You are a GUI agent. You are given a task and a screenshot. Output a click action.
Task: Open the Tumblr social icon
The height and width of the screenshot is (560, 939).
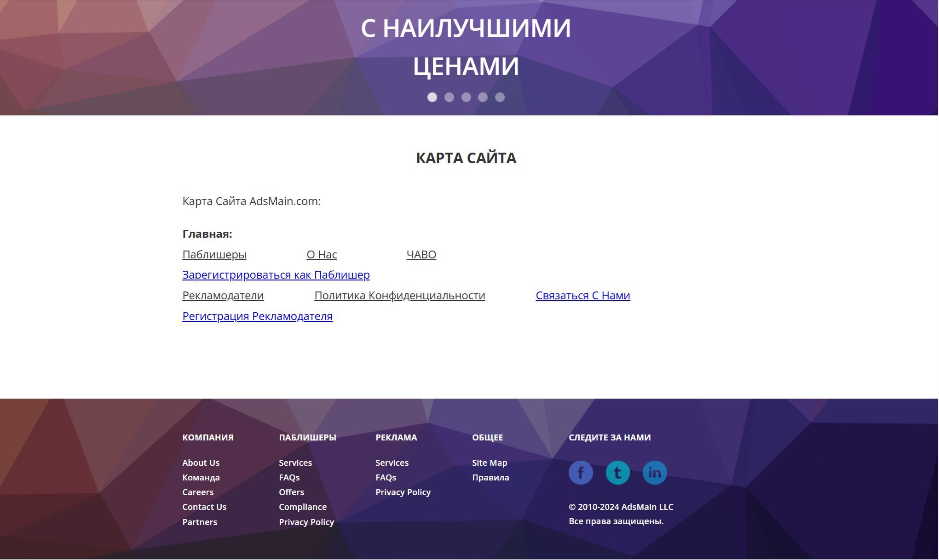click(617, 473)
